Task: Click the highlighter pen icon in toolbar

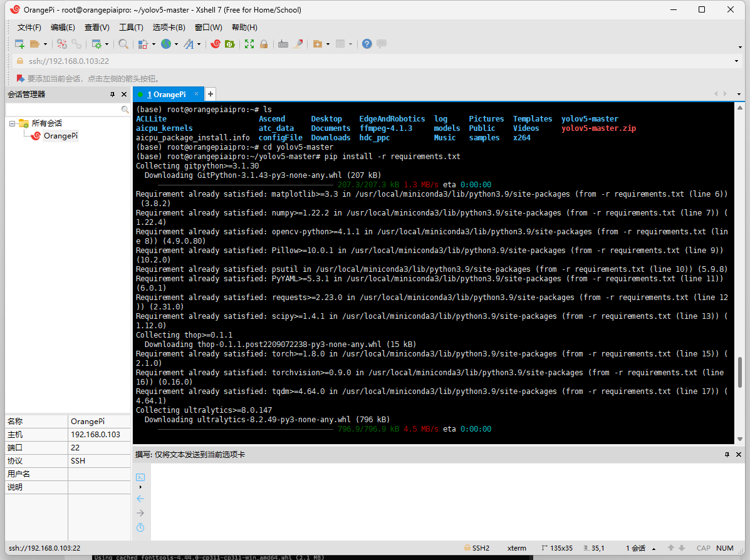Action: pyautogui.click(x=298, y=44)
